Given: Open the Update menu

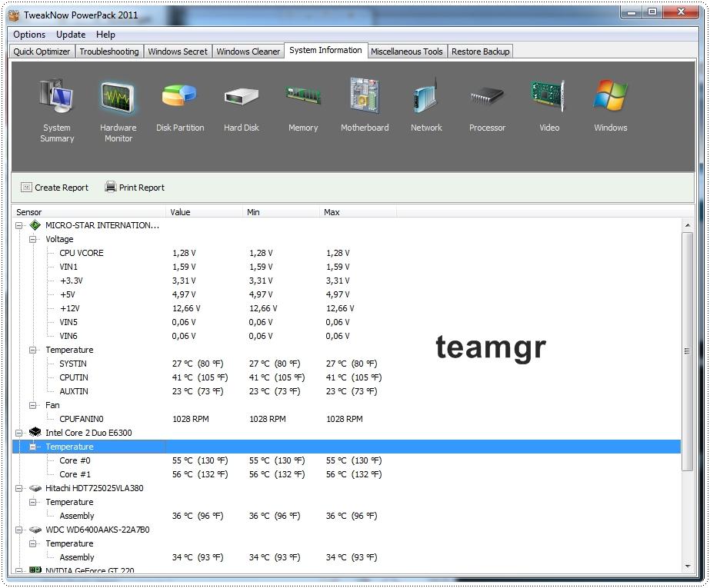Looking at the screenshot, I should pyautogui.click(x=71, y=35).
